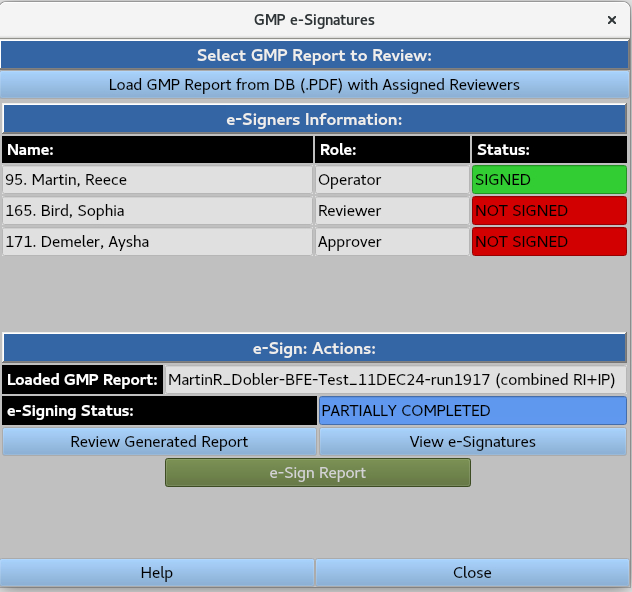Click NOT SIGNED status for Bird, Sophia

pyautogui.click(x=549, y=211)
